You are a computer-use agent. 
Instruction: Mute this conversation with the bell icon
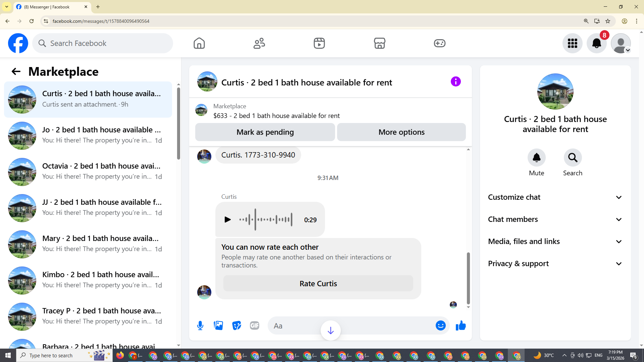pos(537,158)
